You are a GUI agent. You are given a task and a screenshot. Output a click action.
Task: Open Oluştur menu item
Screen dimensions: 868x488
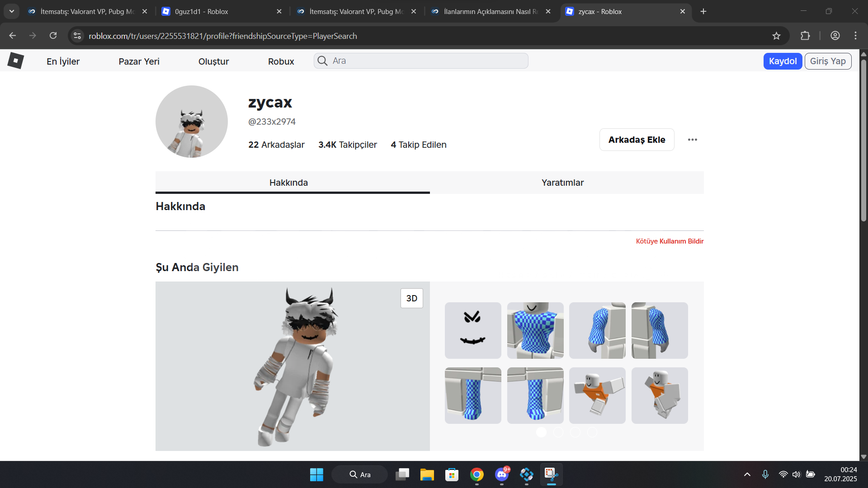213,61
